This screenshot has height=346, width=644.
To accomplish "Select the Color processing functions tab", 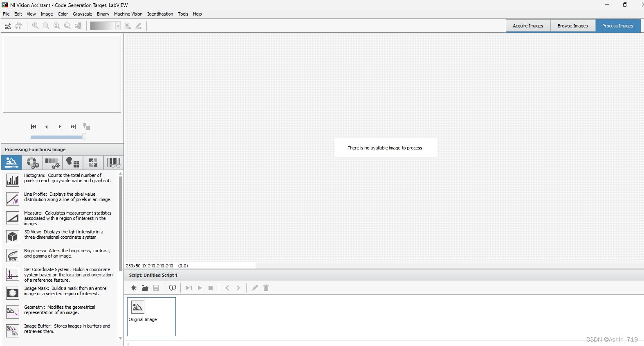I will point(32,163).
